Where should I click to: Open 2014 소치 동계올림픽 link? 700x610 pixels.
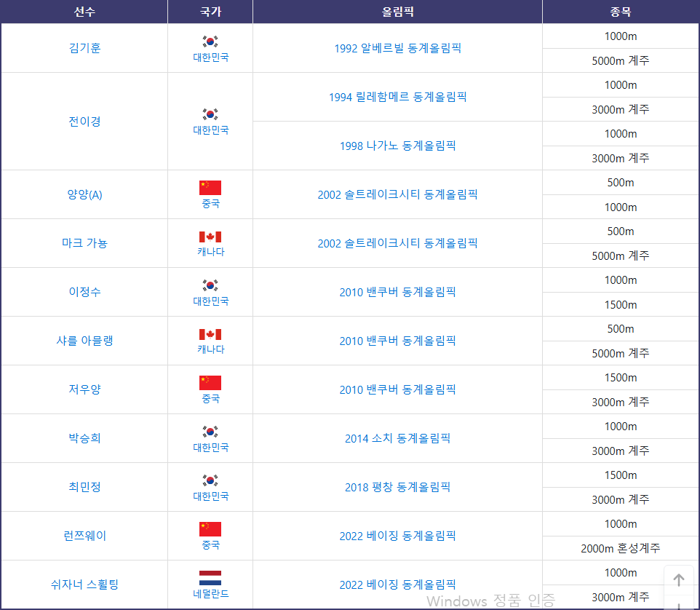(x=398, y=438)
